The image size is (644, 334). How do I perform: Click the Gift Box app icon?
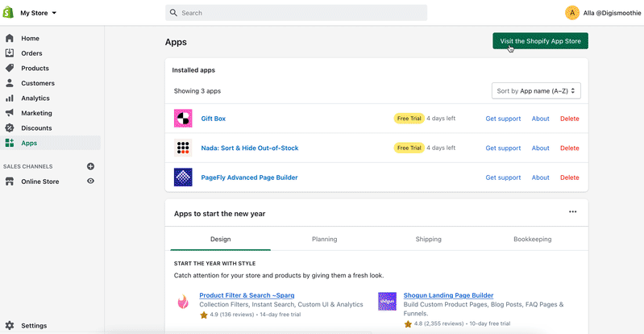(183, 119)
